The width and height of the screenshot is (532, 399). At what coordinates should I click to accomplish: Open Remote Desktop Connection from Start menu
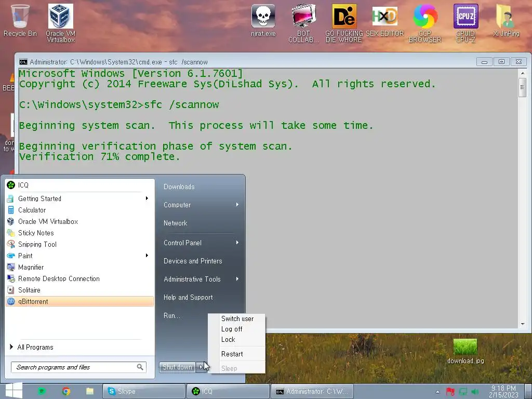(79, 278)
